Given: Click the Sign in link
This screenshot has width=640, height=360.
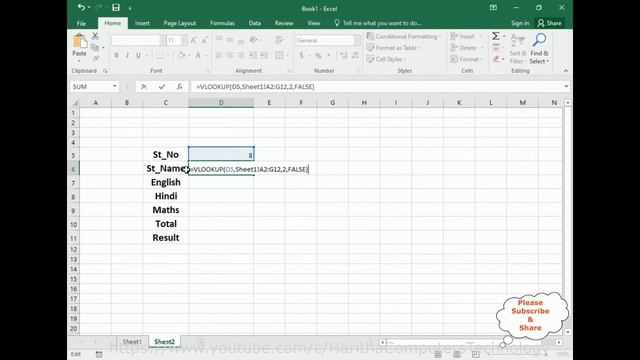Looking at the screenshot, I should (520, 23).
